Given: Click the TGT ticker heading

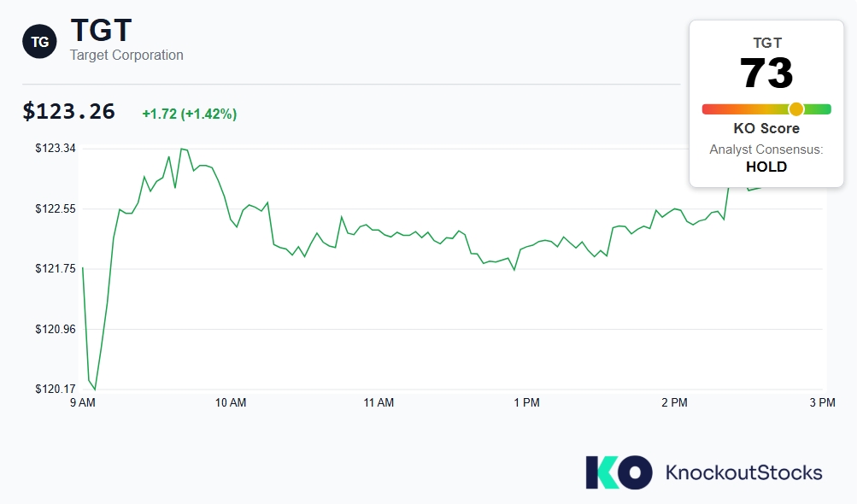Looking at the screenshot, I should [102, 30].
